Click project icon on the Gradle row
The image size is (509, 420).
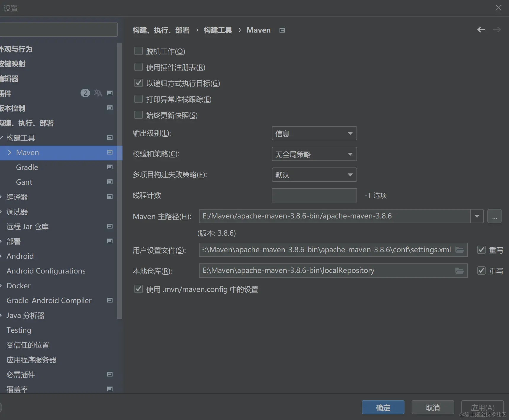[110, 167]
